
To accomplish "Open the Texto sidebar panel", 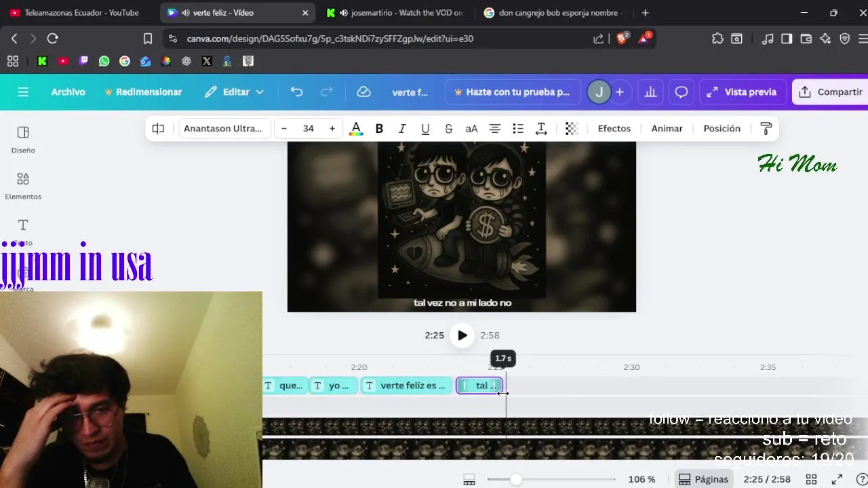I will pyautogui.click(x=23, y=232).
